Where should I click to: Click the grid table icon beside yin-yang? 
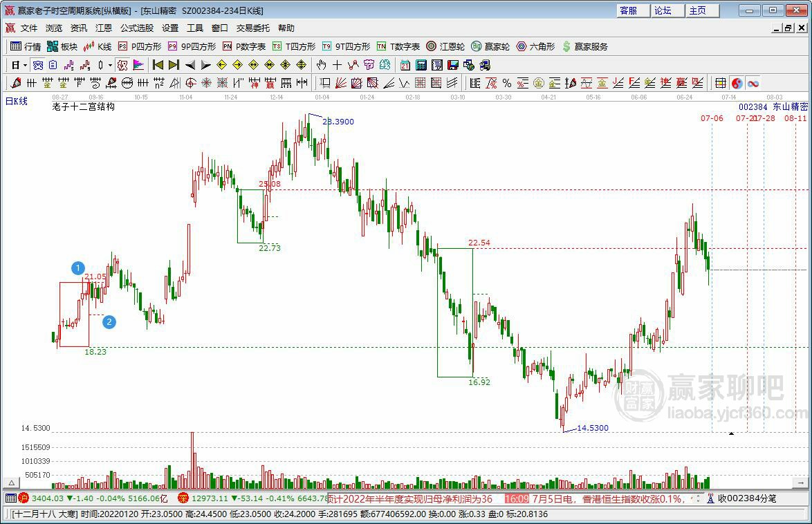pyautogui.click(x=720, y=83)
